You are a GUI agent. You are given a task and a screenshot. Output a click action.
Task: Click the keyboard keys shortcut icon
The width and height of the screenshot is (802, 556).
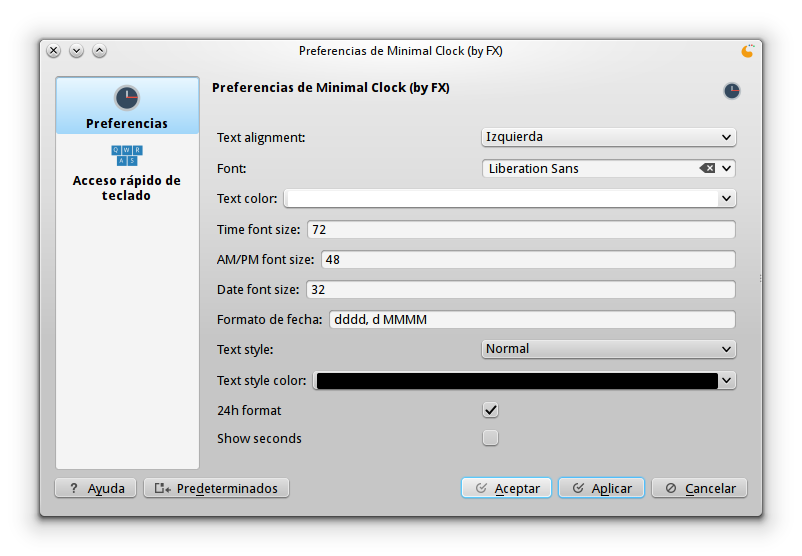click(127, 155)
